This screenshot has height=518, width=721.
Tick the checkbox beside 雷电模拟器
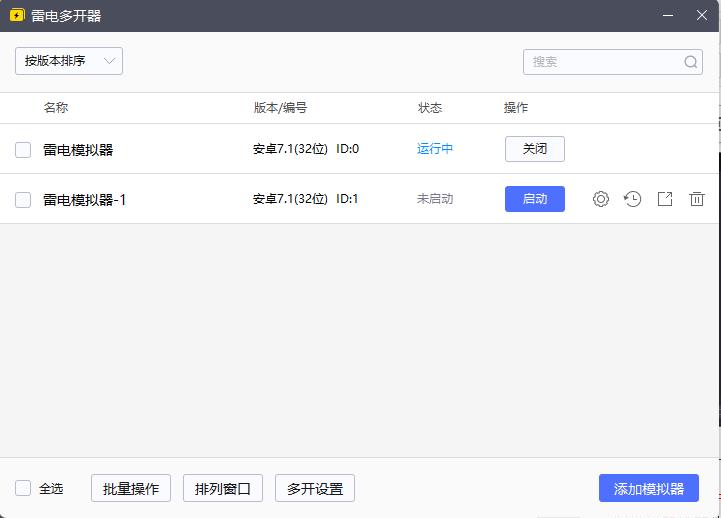pyautogui.click(x=23, y=150)
